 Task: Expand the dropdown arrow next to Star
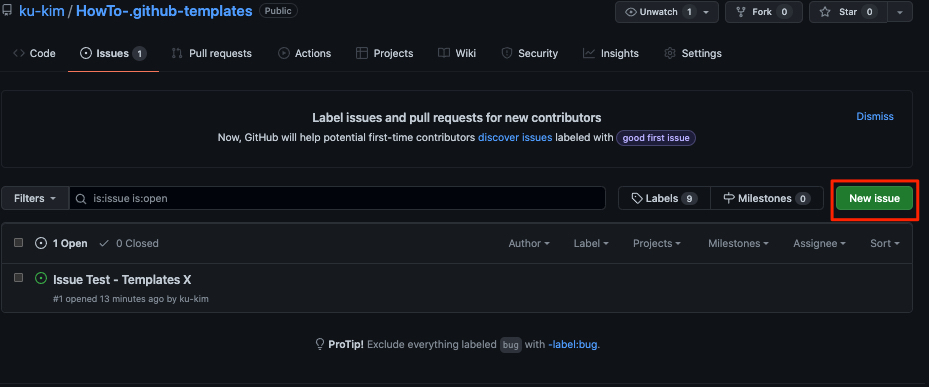pos(900,12)
